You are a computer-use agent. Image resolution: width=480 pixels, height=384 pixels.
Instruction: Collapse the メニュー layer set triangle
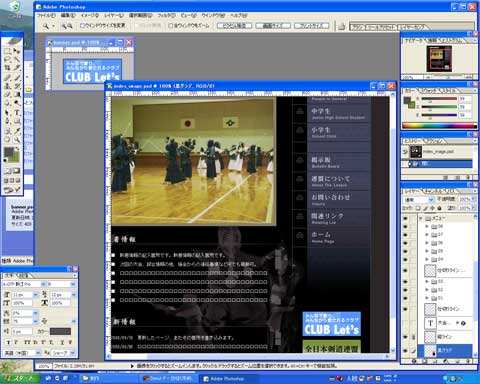tap(421, 218)
